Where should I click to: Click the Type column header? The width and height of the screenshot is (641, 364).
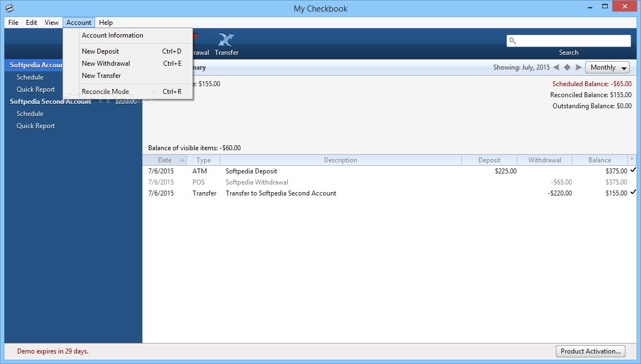pos(204,160)
